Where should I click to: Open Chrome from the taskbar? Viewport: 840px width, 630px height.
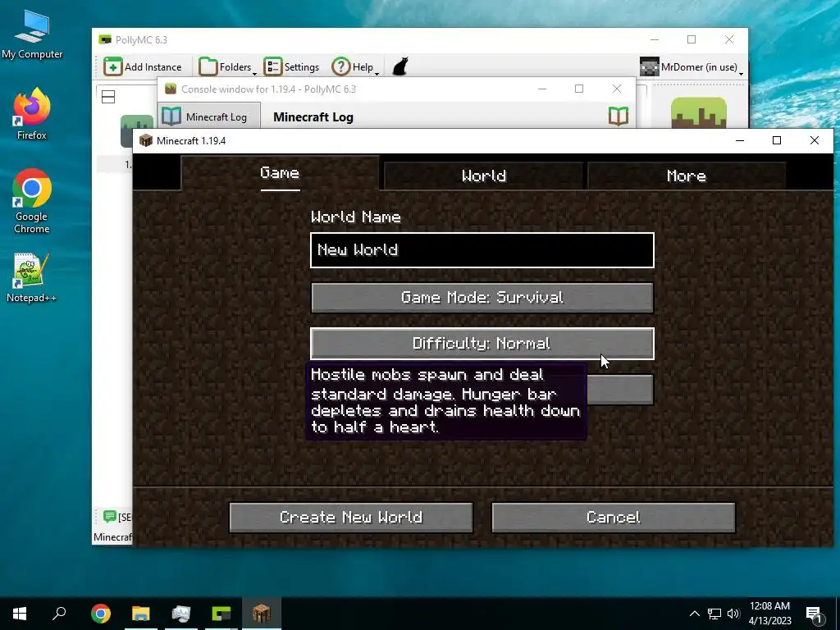click(x=101, y=614)
